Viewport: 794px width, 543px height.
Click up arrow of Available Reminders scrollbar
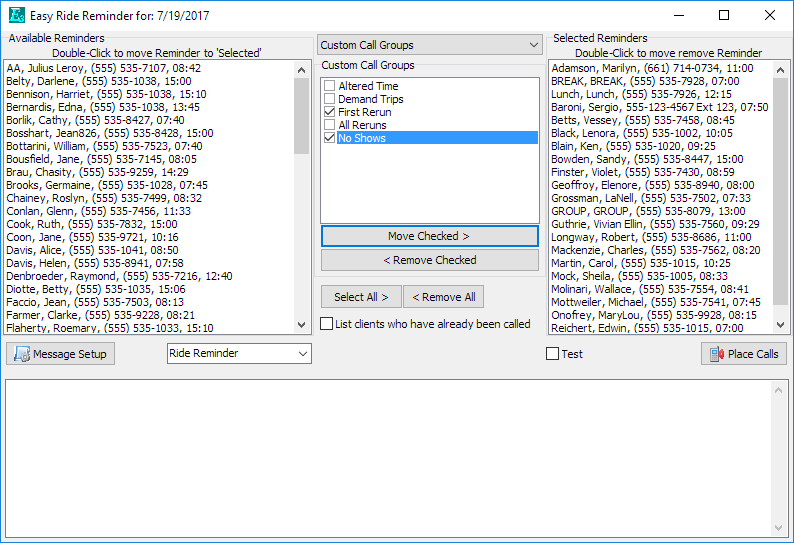[302, 70]
